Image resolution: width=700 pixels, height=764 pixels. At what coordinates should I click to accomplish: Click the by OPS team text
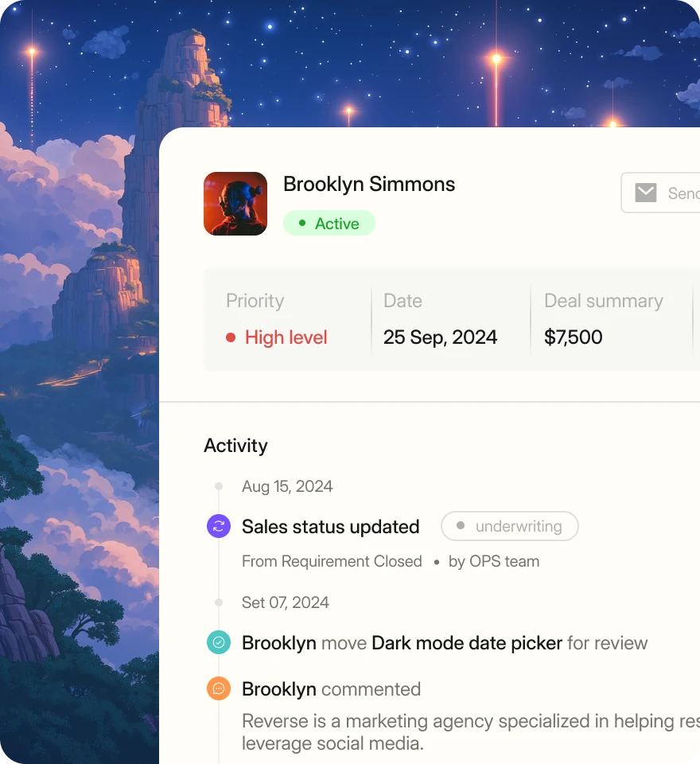point(494,561)
